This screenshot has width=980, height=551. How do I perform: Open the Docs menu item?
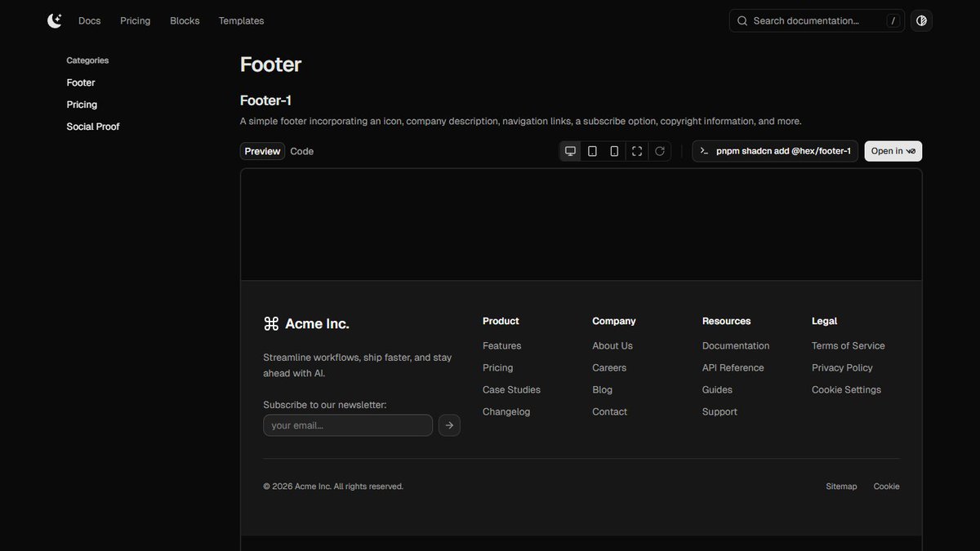[x=90, y=20]
